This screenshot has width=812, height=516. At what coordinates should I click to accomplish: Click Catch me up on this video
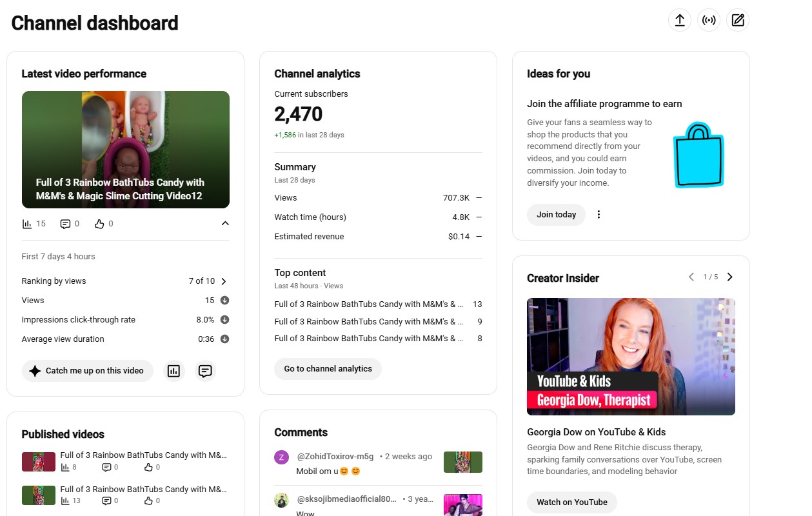88,371
